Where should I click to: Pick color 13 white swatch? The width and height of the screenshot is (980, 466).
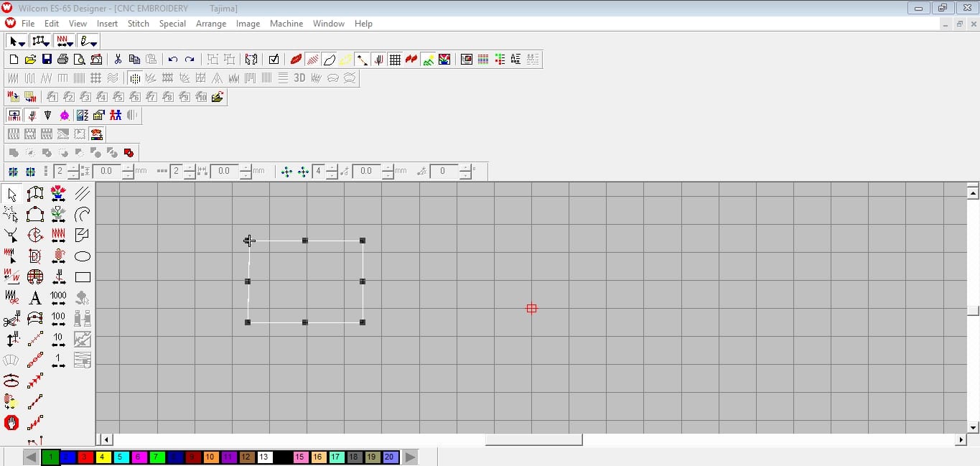tap(264, 457)
